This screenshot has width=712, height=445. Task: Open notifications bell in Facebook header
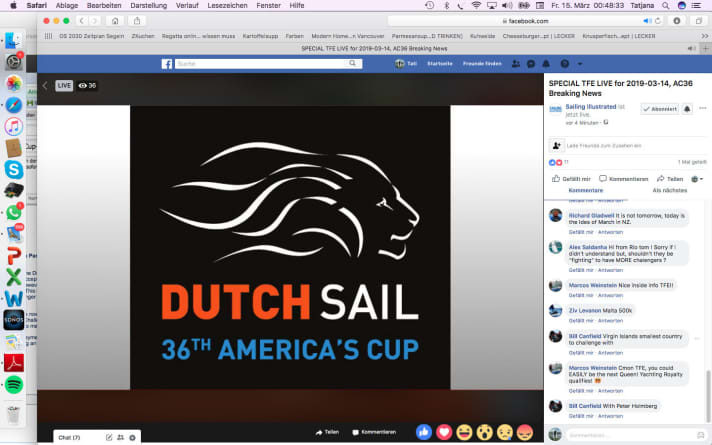point(546,64)
